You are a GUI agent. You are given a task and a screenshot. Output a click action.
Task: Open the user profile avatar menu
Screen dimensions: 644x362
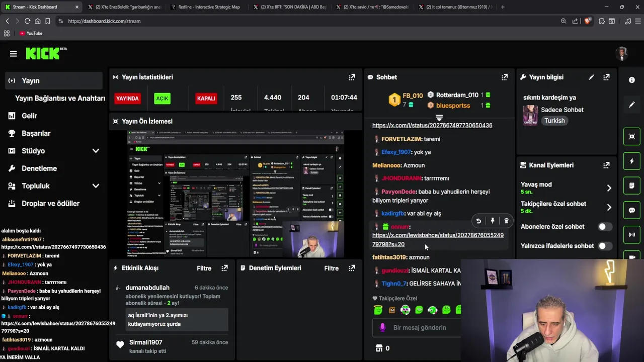click(622, 53)
